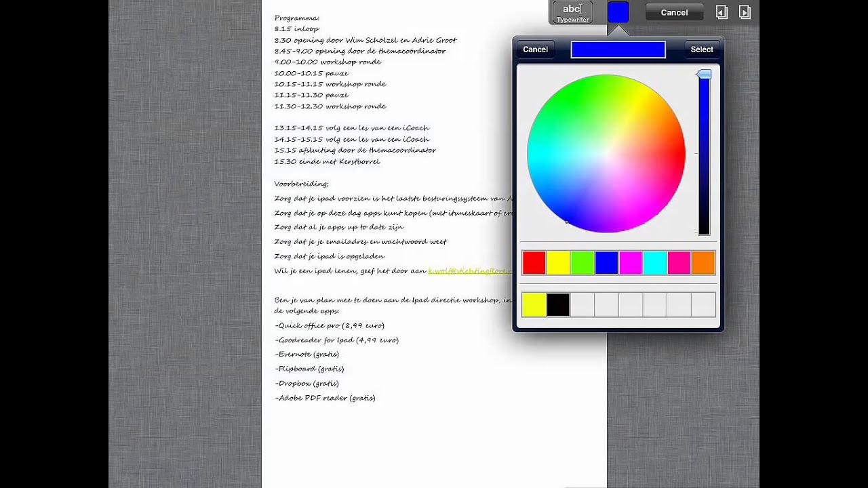
Task: Choose the magenta preset swatch
Action: pyautogui.click(x=631, y=263)
